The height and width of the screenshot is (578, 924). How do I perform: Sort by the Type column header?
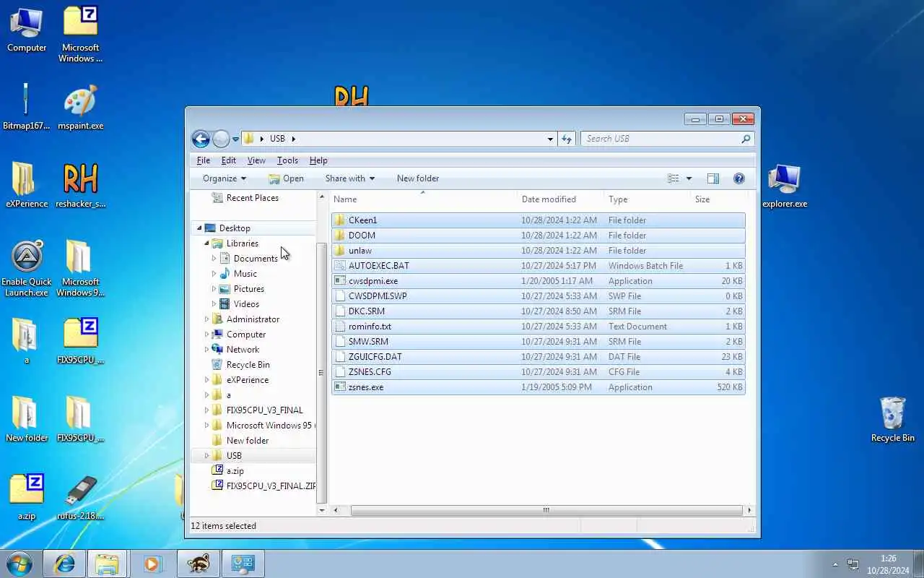click(x=647, y=199)
